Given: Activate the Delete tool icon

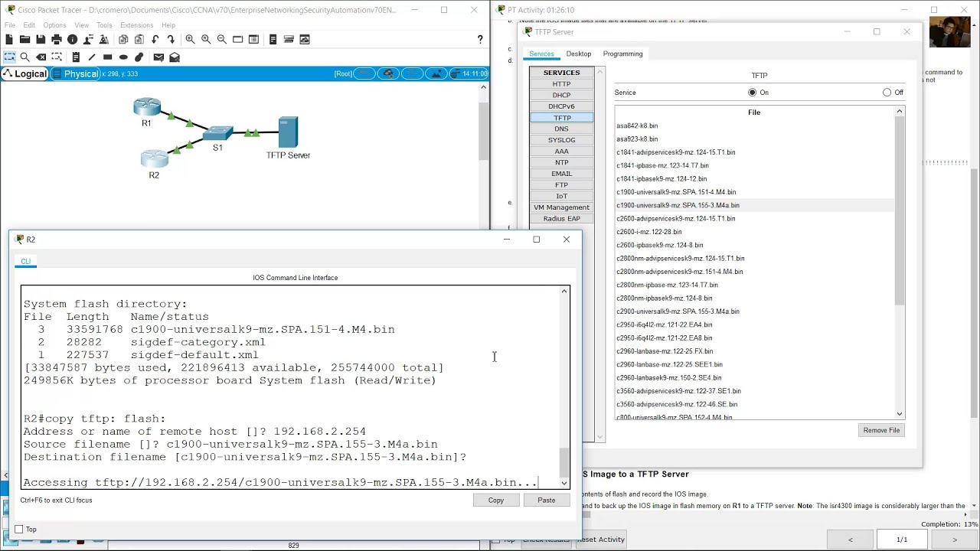Looking at the screenshot, I should tap(41, 57).
